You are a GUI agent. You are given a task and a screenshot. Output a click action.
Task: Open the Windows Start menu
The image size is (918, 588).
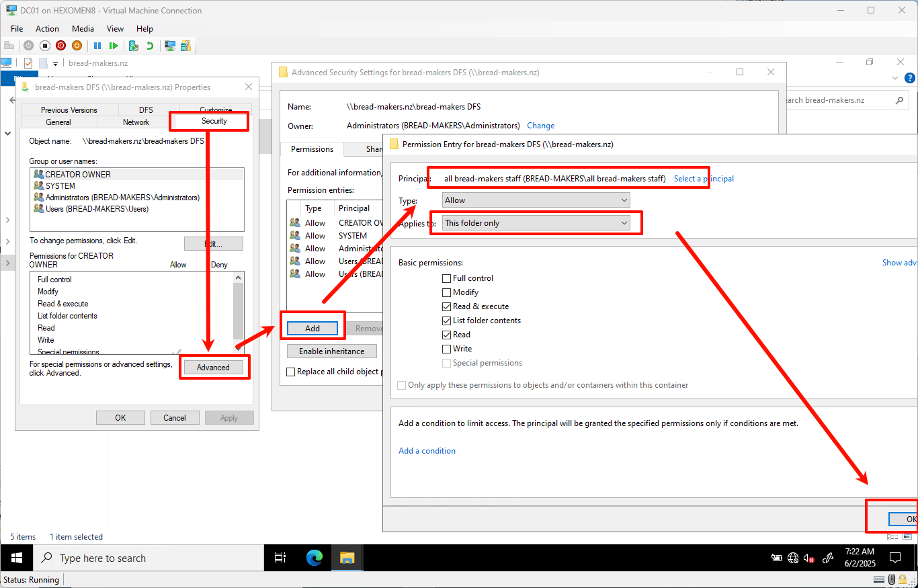[17, 558]
